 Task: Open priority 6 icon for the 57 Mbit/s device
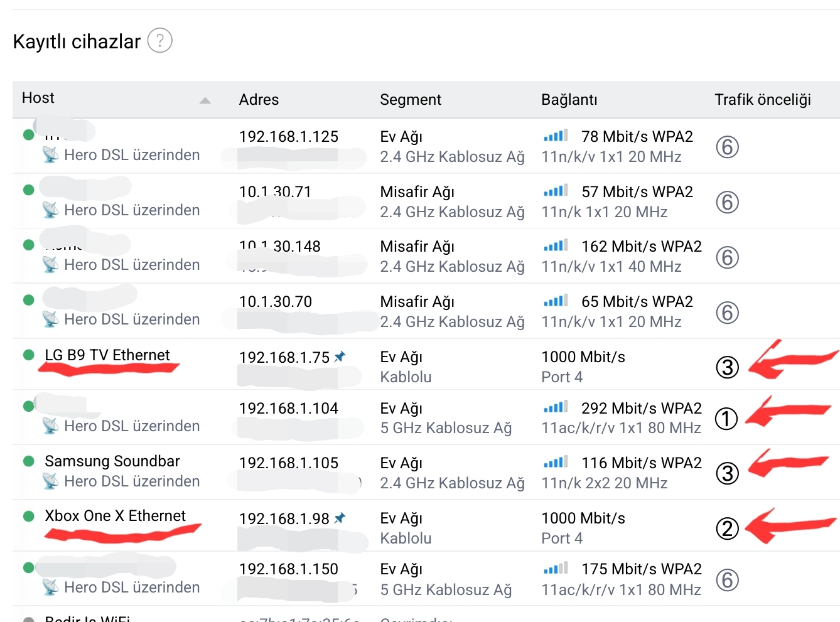(727, 202)
